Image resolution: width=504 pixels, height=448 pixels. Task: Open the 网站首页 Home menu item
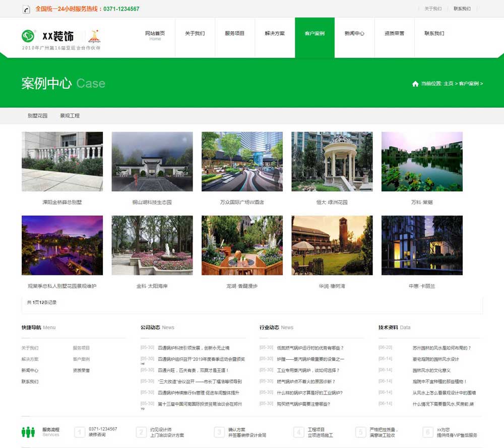(155, 35)
